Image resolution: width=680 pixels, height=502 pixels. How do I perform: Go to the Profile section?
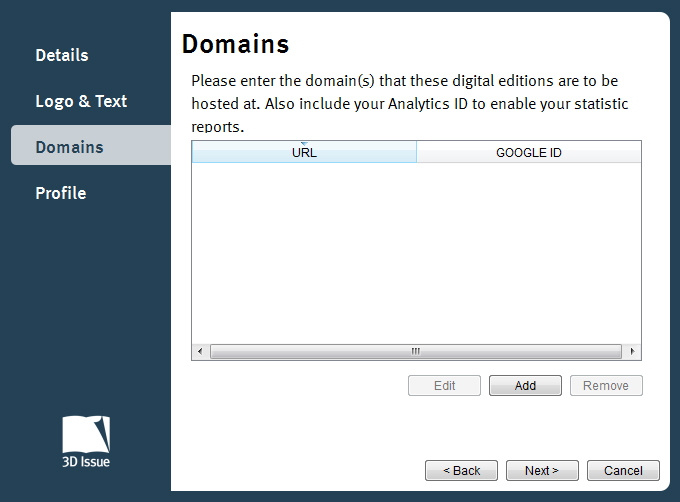click(61, 193)
